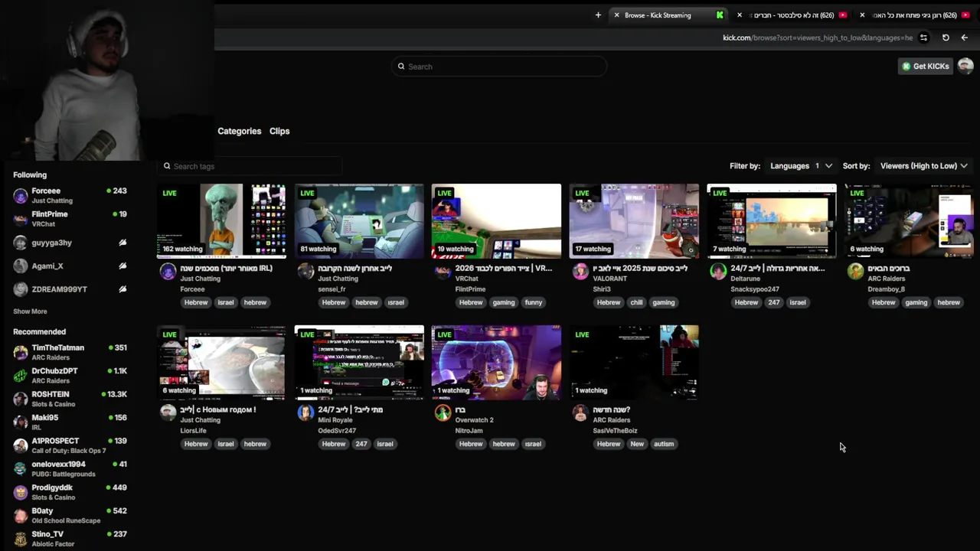The image size is (980, 551).
Task: Focus the Search tags field
Action: [x=249, y=166]
